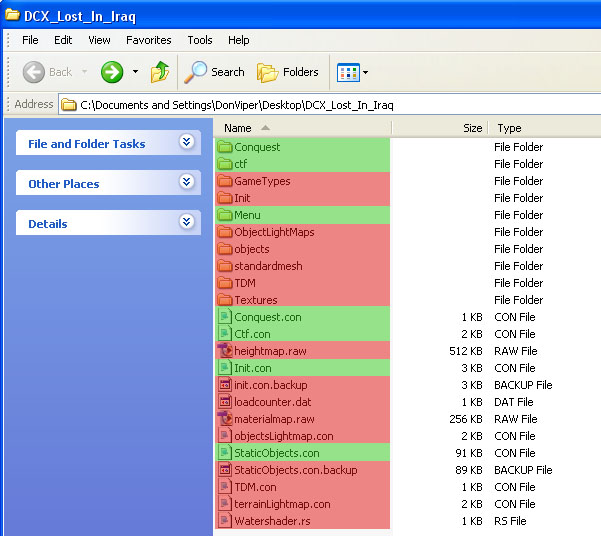Click the Views icon in toolbar
This screenshot has width=601, height=536.
click(x=347, y=72)
